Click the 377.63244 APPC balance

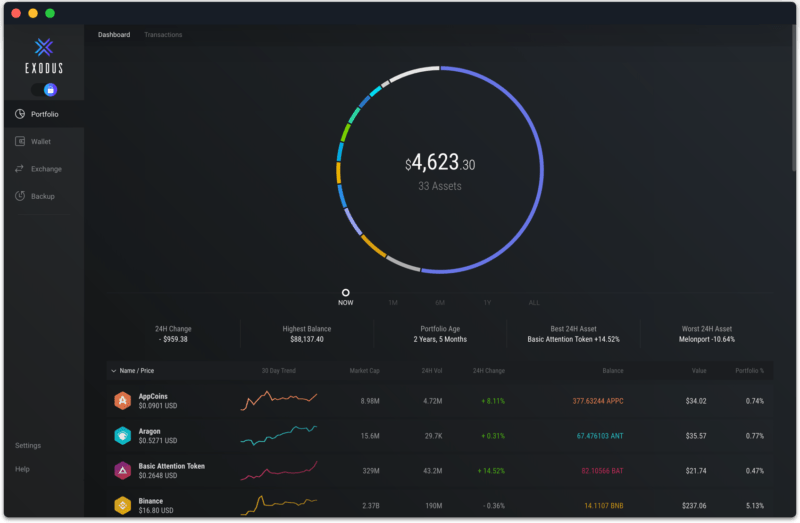[598, 401]
